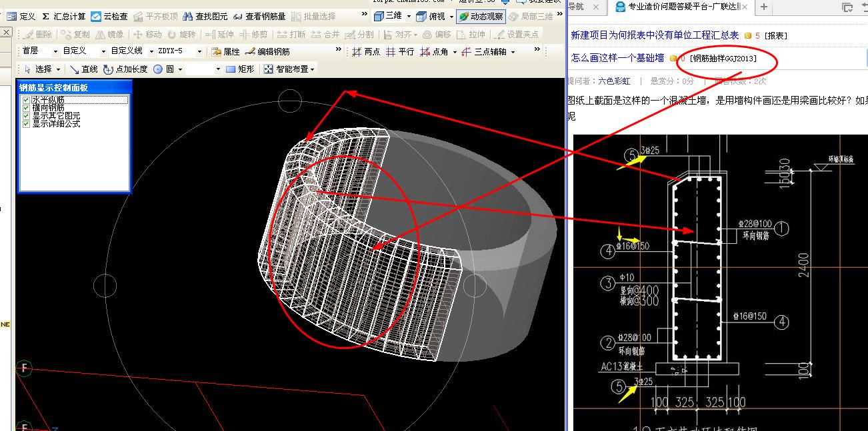Expand top toolbar overflow chevron

tap(365, 13)
